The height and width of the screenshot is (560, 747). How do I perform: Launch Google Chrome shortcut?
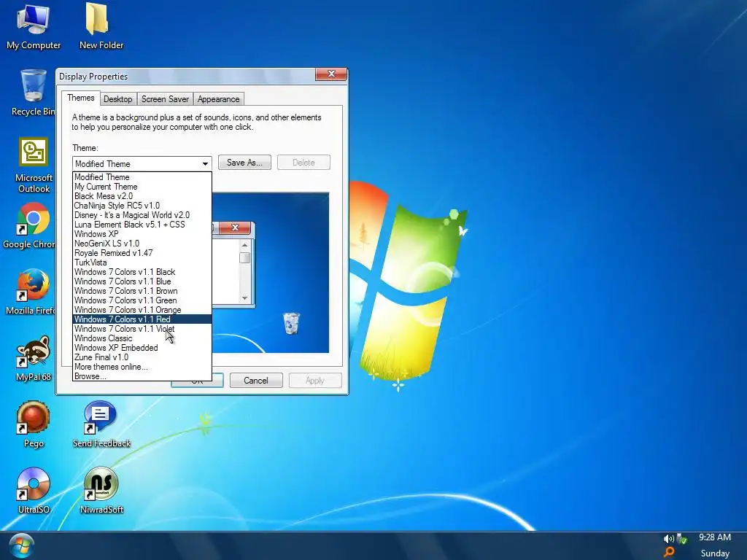32,226
